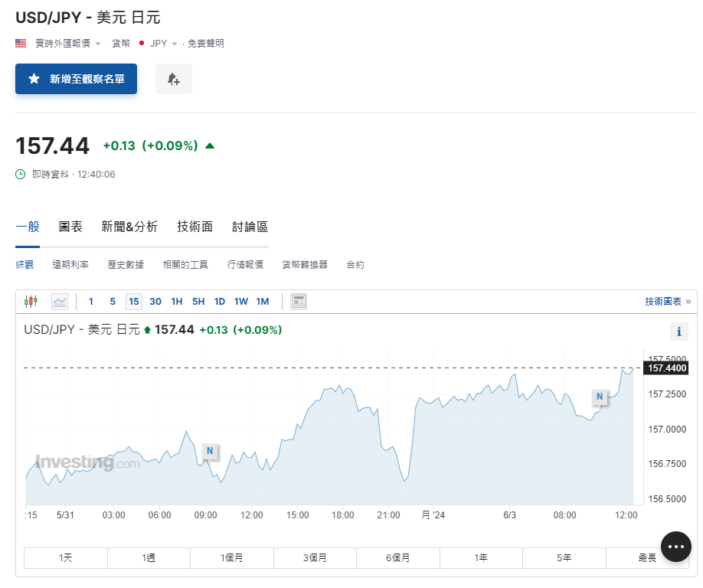Open the chart news panel icon
703x588 pixels.
[x=299, y=302]
